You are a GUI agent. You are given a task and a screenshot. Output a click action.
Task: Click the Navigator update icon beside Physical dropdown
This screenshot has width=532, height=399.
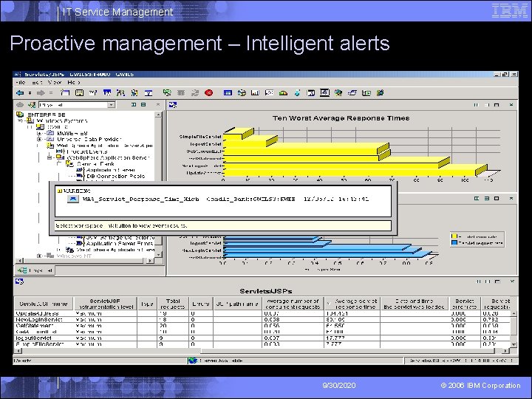click(x=32, y=105)
